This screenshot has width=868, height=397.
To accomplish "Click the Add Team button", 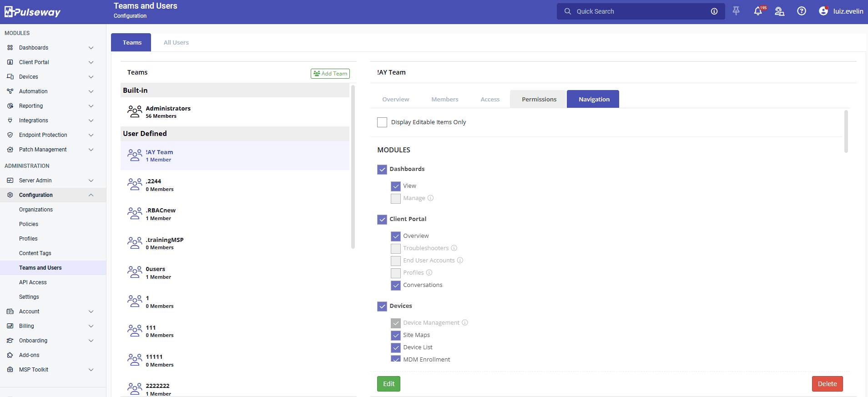I will pos(330,74).
